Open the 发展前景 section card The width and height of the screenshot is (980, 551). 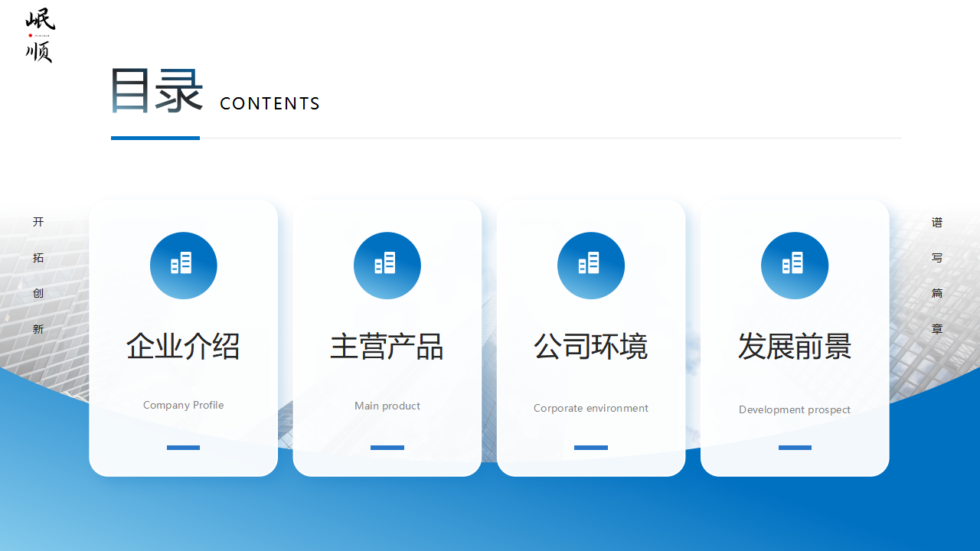click(x=794, y=337)
